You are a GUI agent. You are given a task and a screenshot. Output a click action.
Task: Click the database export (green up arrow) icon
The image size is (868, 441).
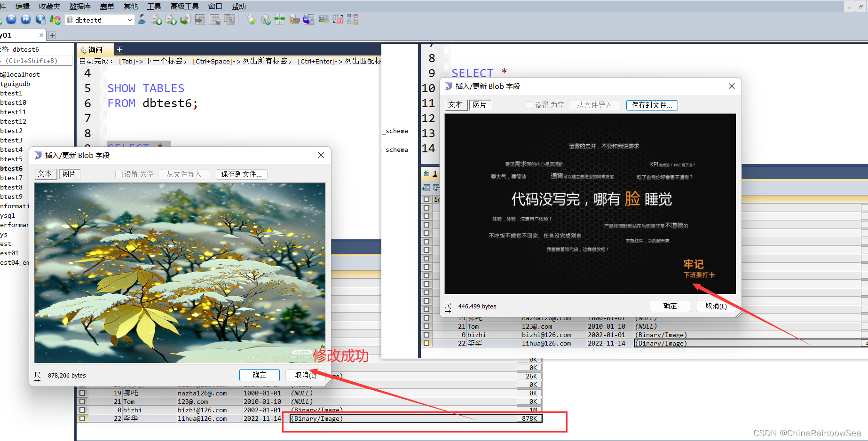171,19
